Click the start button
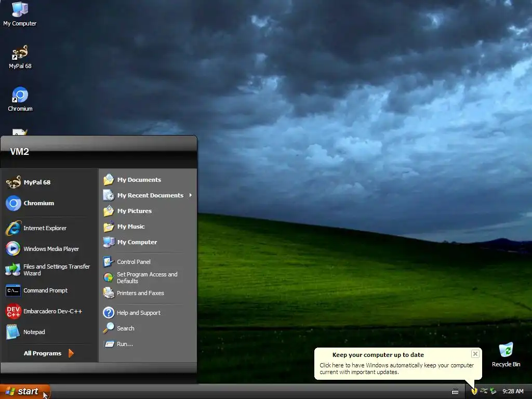 25,391
